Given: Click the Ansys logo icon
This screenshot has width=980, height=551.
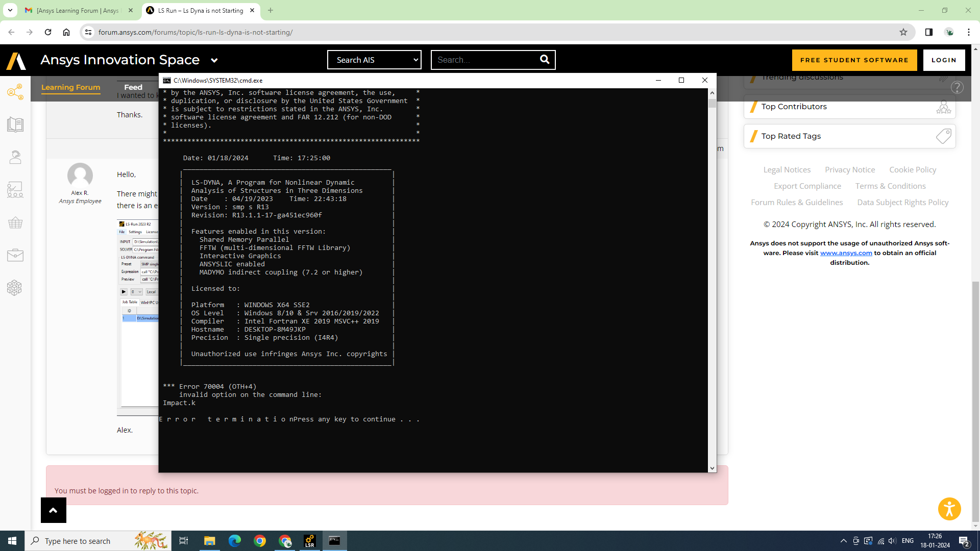Looking at the screenshot, I should [x=16, y=60].
